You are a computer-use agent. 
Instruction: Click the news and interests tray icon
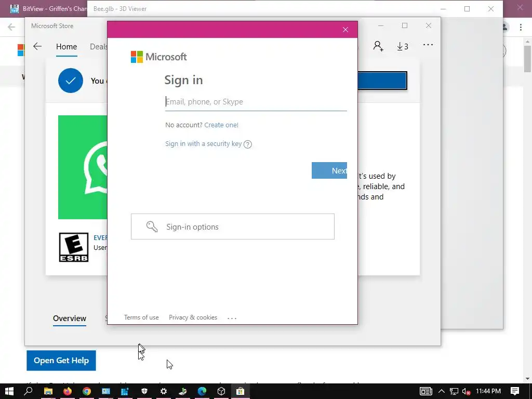pyautogui.click(x=425, y=391)
